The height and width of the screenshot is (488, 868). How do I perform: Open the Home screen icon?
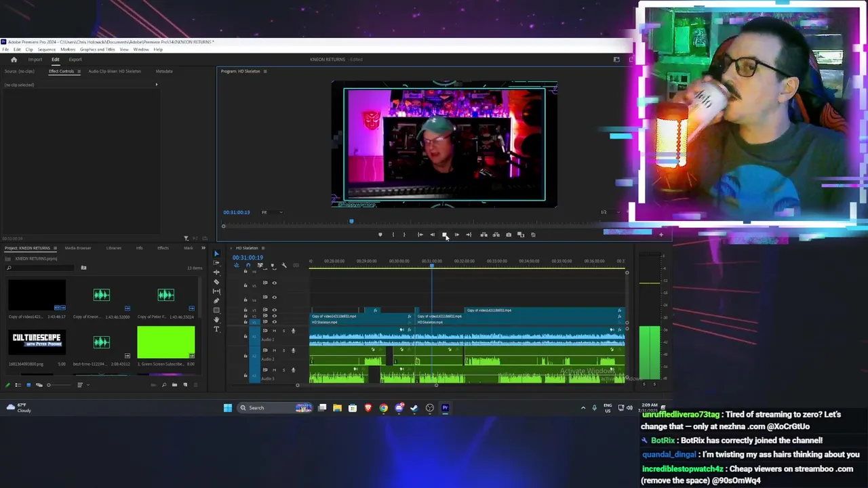(14, 60)
